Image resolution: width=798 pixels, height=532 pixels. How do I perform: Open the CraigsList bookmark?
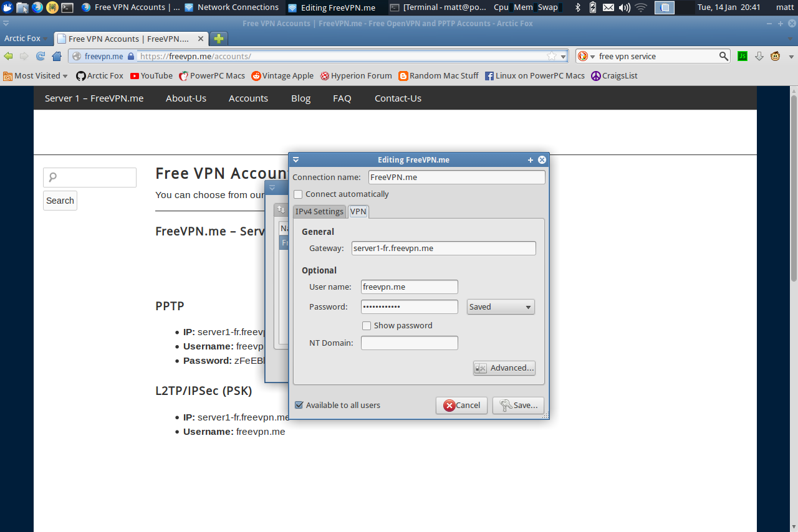[x=614, y=75]
